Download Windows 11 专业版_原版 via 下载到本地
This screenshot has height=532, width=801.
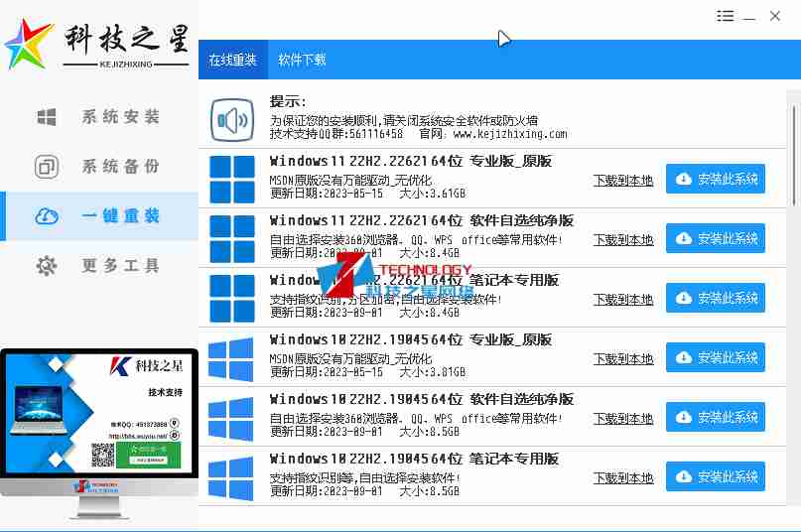coord(623,181)
